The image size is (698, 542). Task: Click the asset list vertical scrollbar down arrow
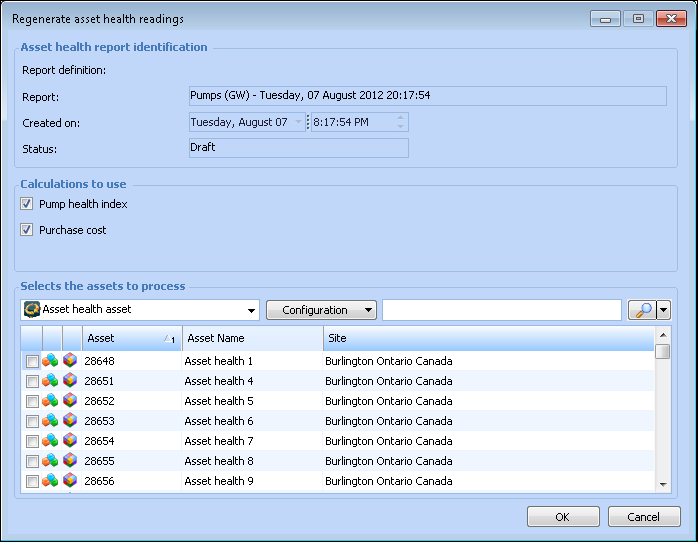point(663,484)
